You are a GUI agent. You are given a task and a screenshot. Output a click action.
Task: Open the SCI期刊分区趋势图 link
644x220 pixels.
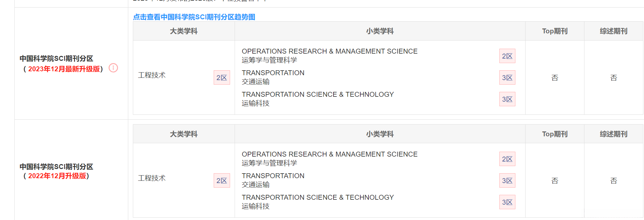tap(194, 17)
